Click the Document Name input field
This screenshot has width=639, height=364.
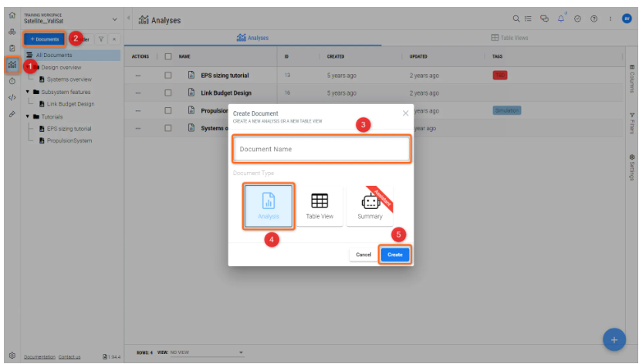(x=322, y=149)
